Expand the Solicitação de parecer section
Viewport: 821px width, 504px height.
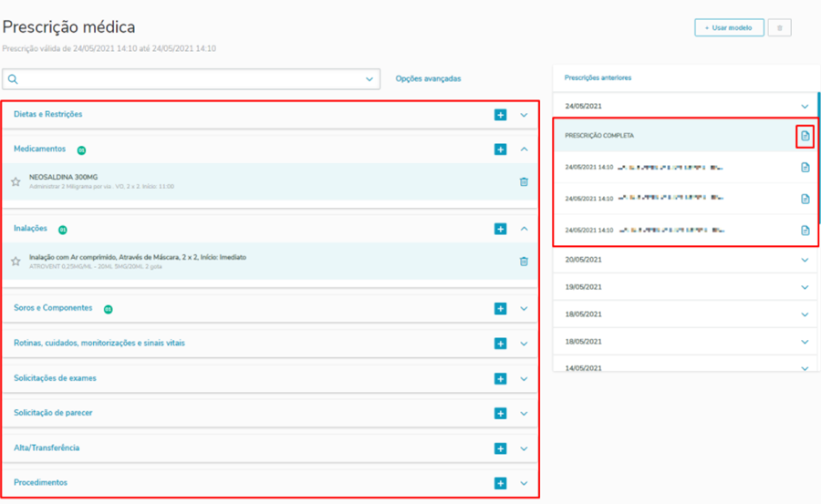click(525, 414)
